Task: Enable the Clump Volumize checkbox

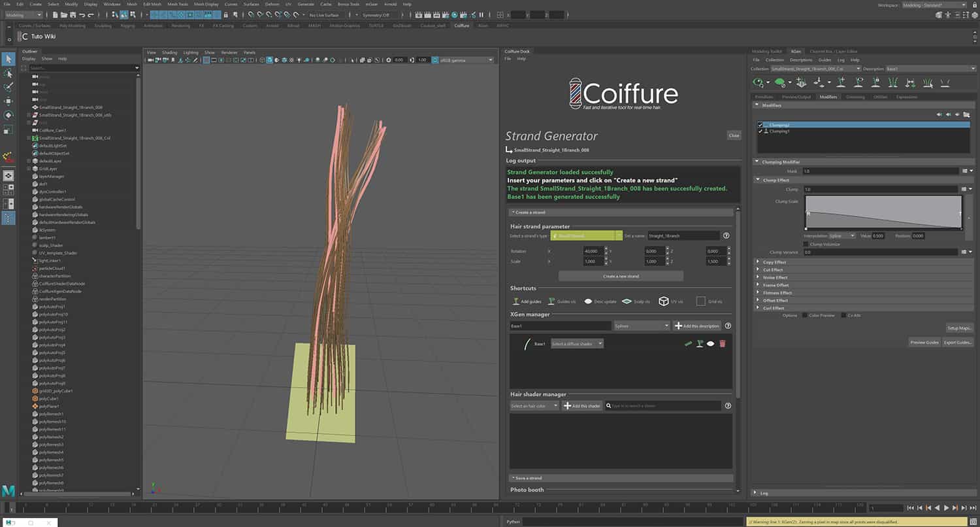Action: point(806,244)
